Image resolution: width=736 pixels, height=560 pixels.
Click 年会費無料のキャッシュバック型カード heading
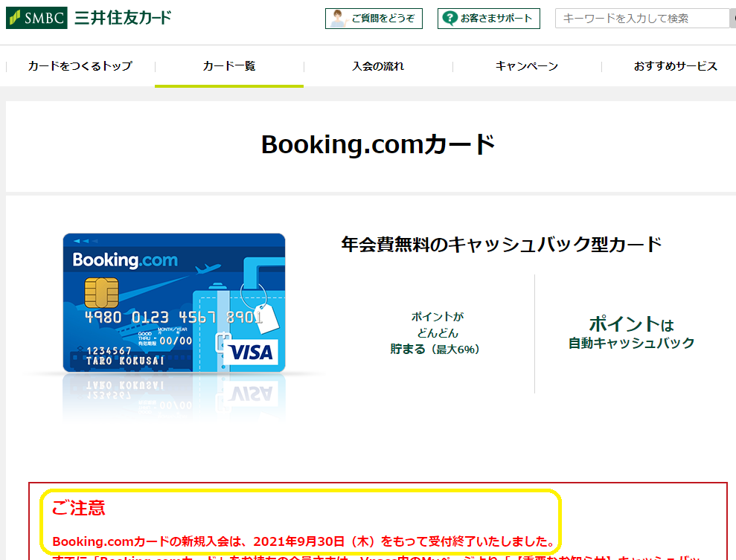pos(502,245)
